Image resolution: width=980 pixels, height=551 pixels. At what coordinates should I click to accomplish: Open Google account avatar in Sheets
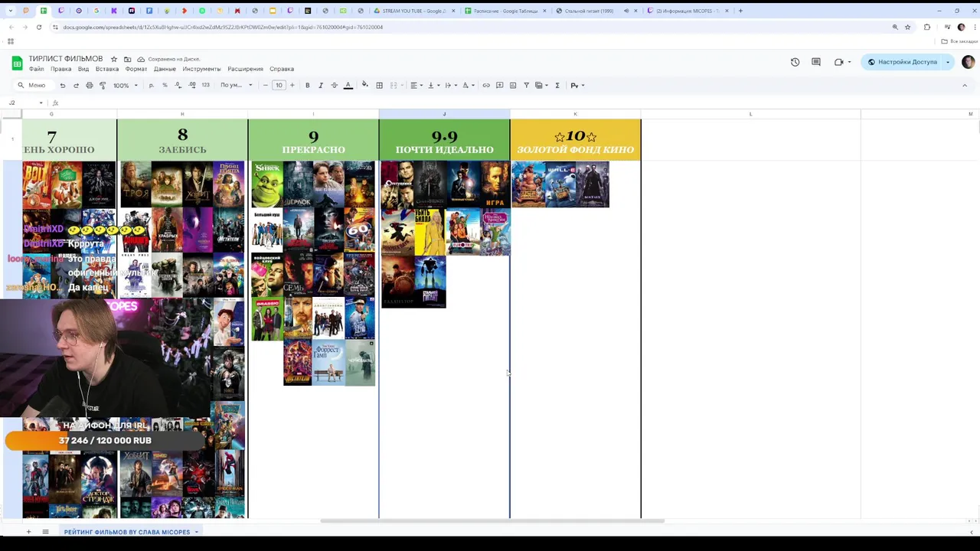(968, 62)
